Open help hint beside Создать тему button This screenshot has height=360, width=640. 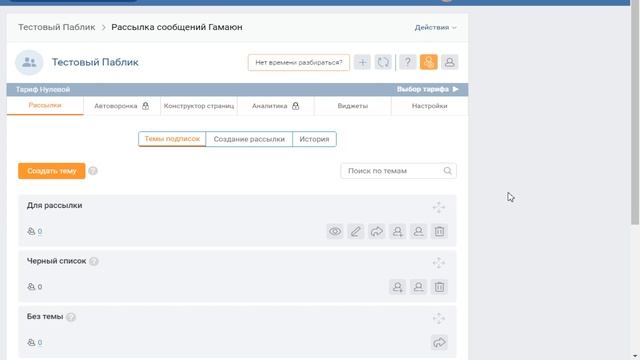coord(93,171)
